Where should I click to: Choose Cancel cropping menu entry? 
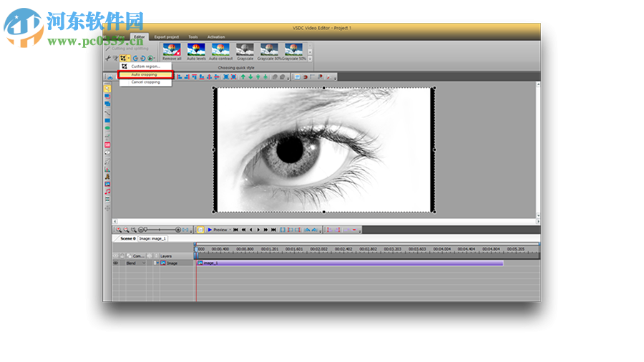click(145, 82)
